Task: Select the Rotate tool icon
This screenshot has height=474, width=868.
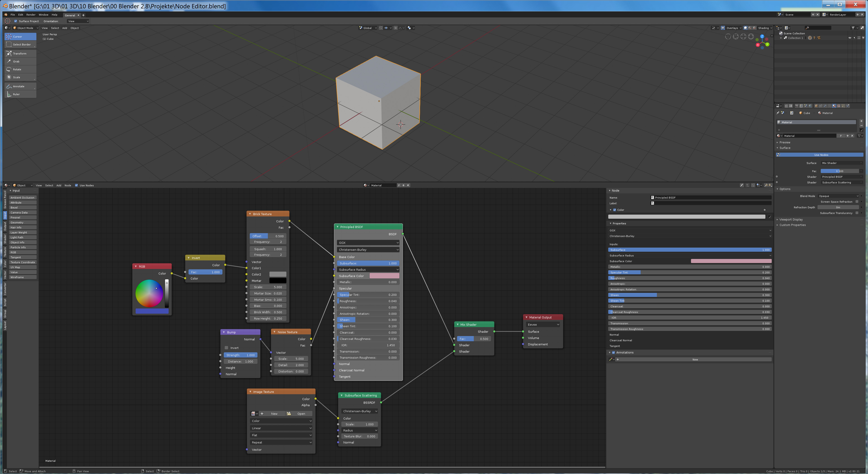Action: [x=9, y=69]
